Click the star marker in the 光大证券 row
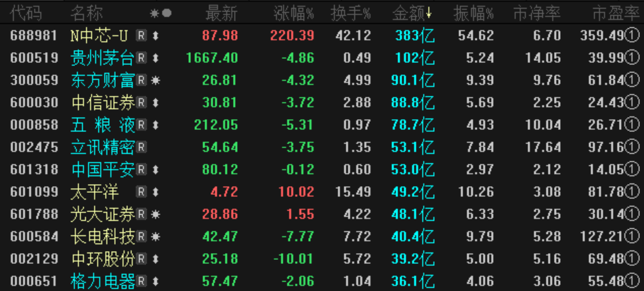Screen dimensions: 644x291 click(156, 214)
